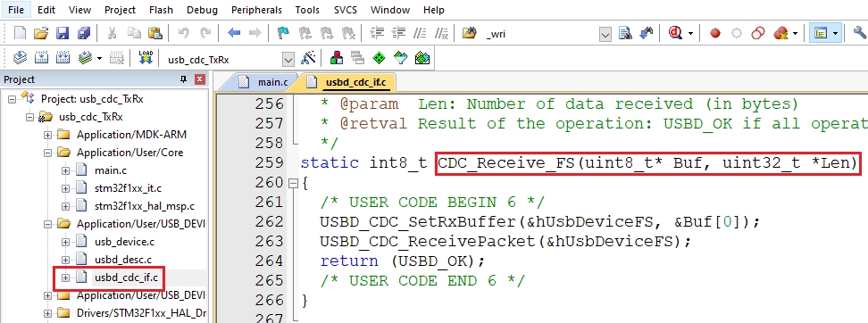
Task: Expand the Drivers/STM32F1xx_HAL_Dr folder
Action: 47,313
